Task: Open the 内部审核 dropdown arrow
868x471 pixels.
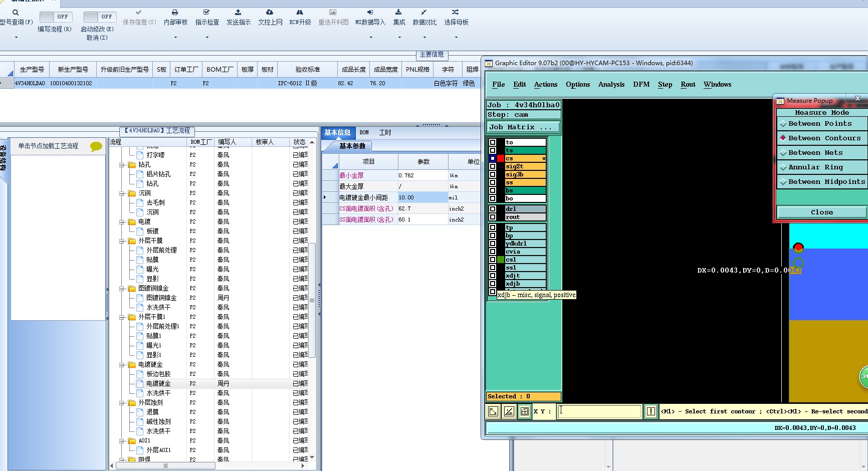Action: point(175,38)
